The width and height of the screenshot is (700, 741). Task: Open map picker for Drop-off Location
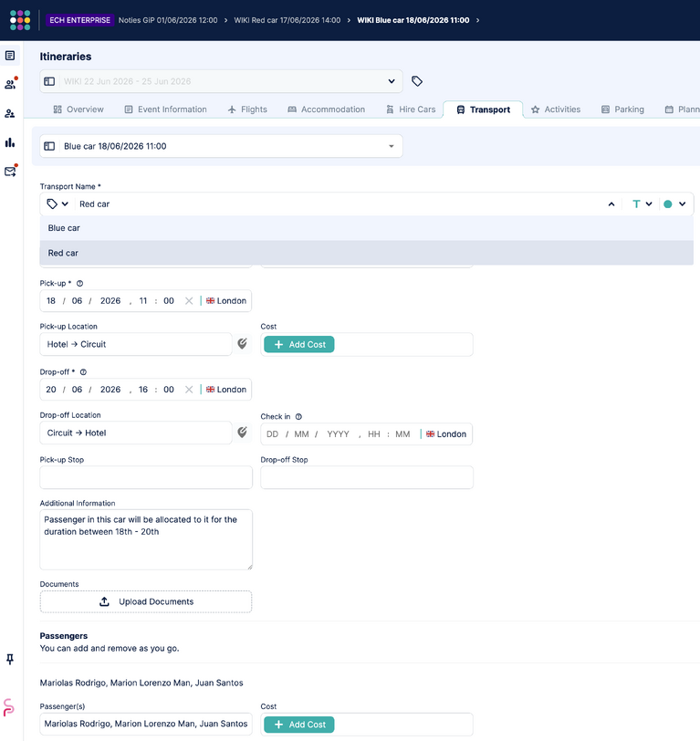tap(242, 432)
